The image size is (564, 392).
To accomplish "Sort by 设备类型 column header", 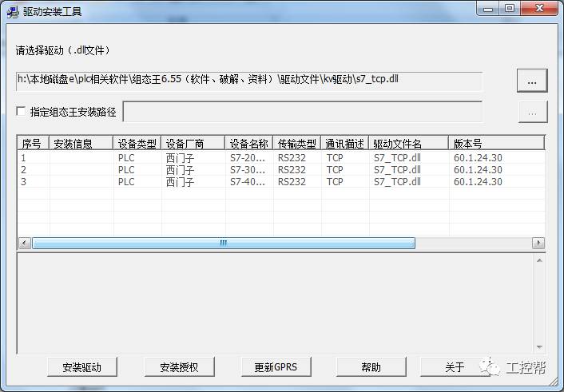I will pyautogui.click(x=137, y=144).
